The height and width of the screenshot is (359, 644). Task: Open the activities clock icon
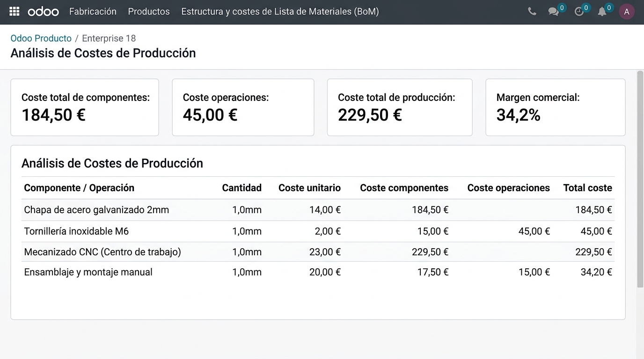tap(579, 11)
